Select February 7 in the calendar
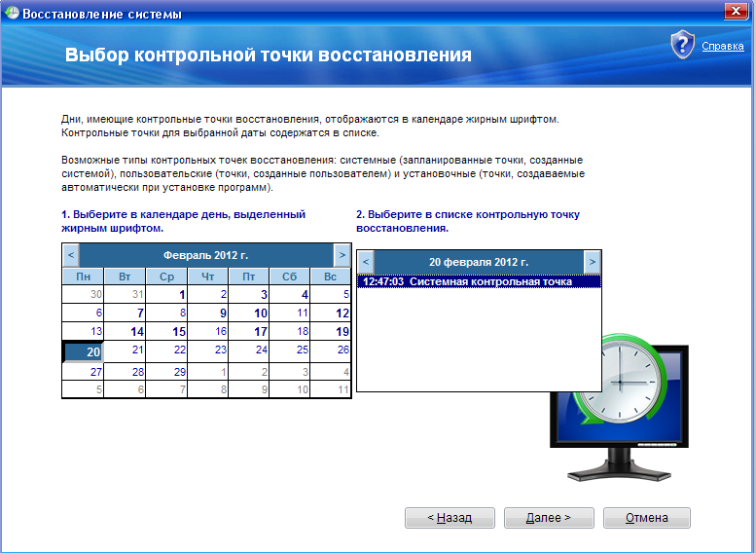 [125, 313]
